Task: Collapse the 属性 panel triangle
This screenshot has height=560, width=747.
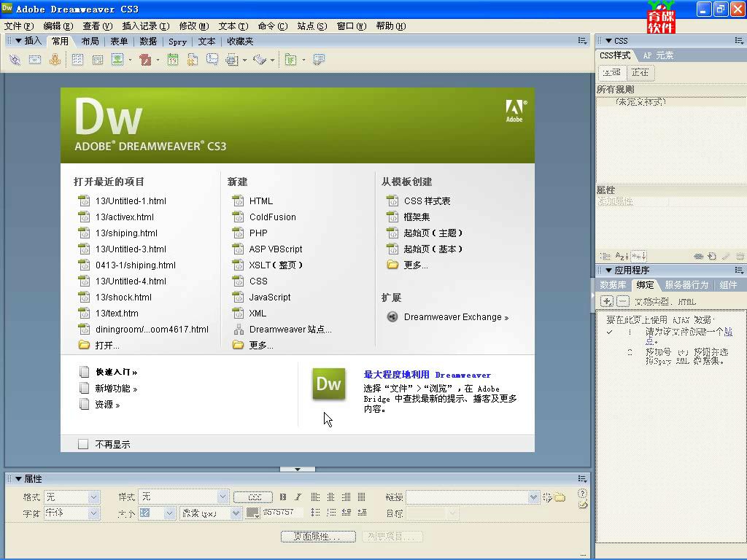Action: (x=18, y=478)
